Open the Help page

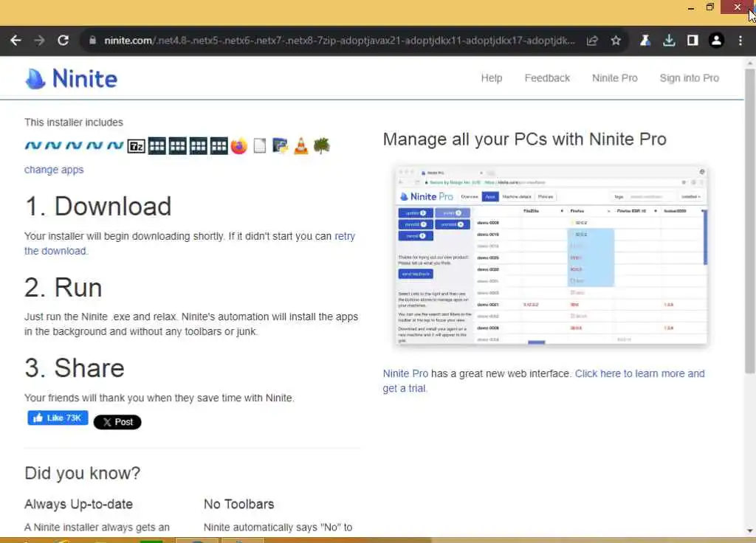pos(491,78)
